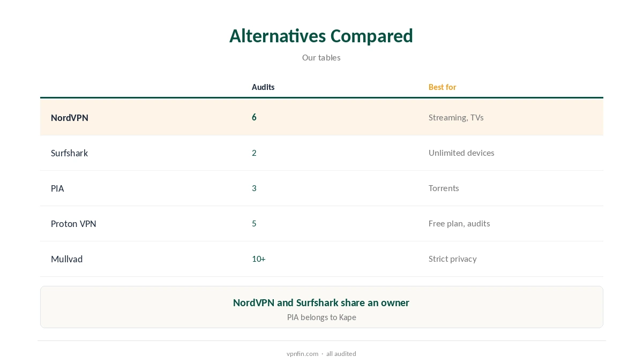Viewport: 643px width, 364px height.
Task: Click NordVPN's audit count 6
Action: (254, 117)
